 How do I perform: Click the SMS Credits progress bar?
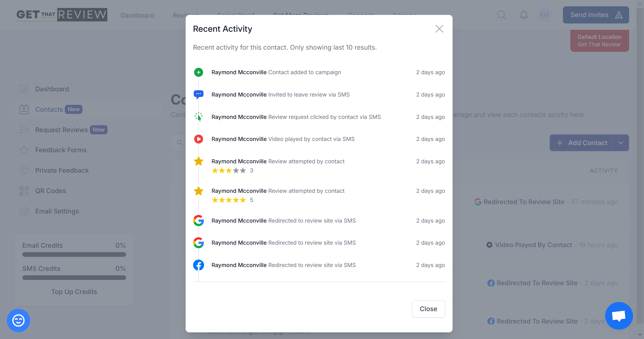pos(74,278)
